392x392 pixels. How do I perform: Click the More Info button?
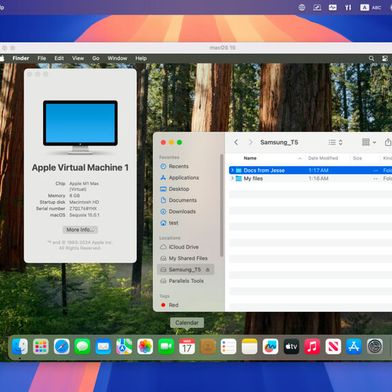pos(80,230)
